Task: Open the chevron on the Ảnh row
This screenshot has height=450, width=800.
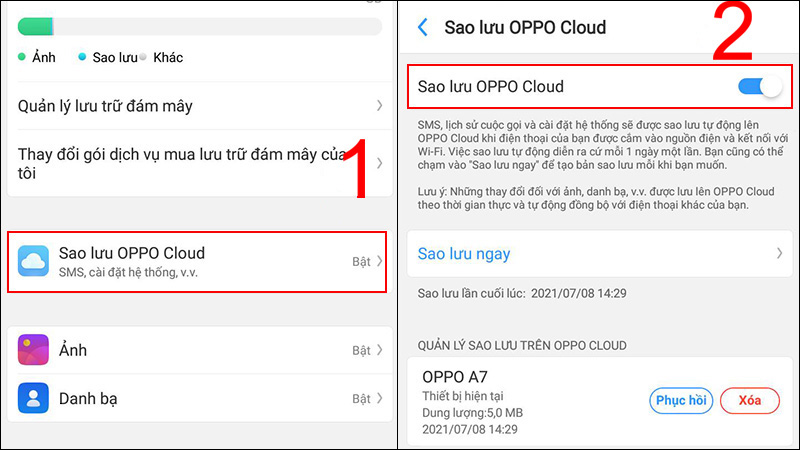Action: (379, 350)
